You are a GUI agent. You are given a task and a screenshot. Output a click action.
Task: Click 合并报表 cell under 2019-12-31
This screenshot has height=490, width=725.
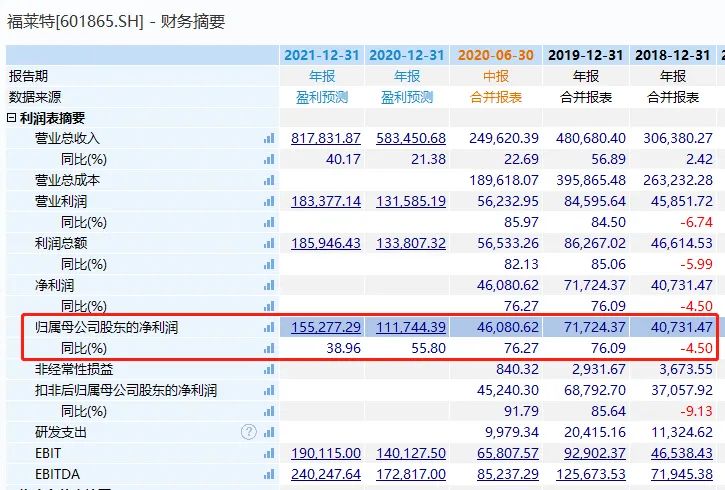pos(586,97)
